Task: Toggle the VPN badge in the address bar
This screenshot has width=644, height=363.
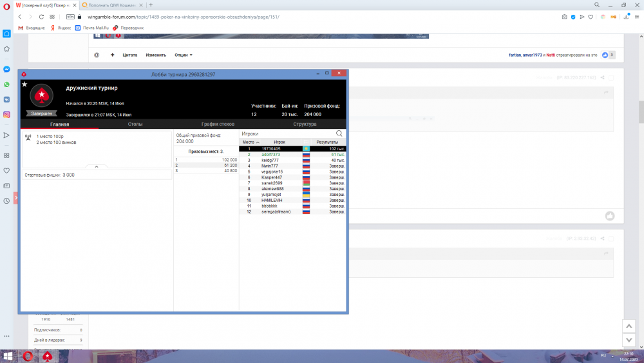Action: click(70, 17)
